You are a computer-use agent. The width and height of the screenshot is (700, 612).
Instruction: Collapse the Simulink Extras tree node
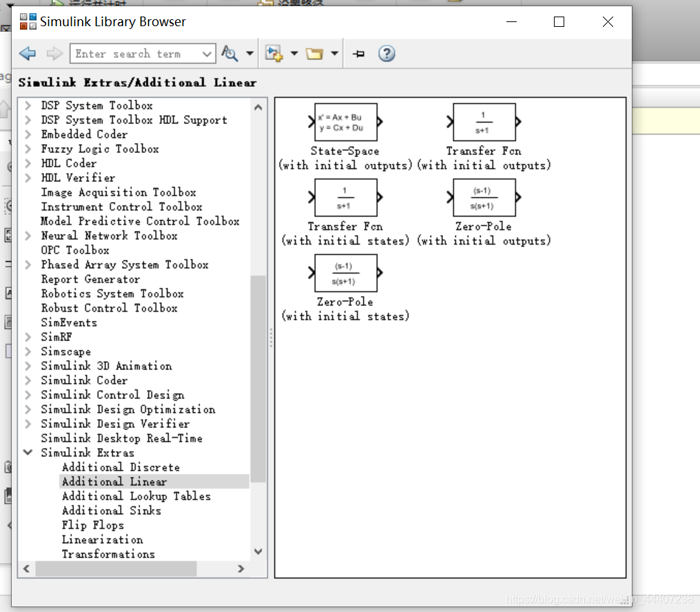coord(28,452)
